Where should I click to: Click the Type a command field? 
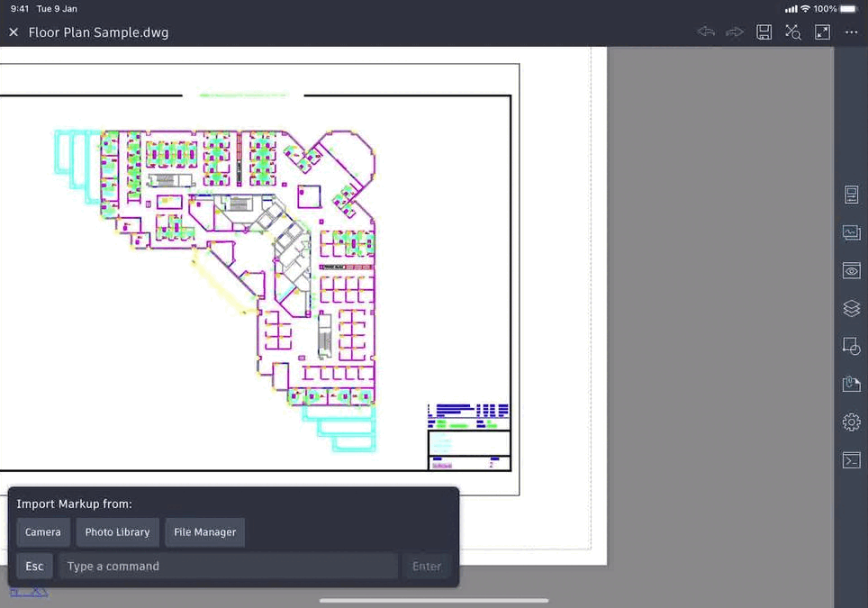pyautogui.click(x=228, y=566)
